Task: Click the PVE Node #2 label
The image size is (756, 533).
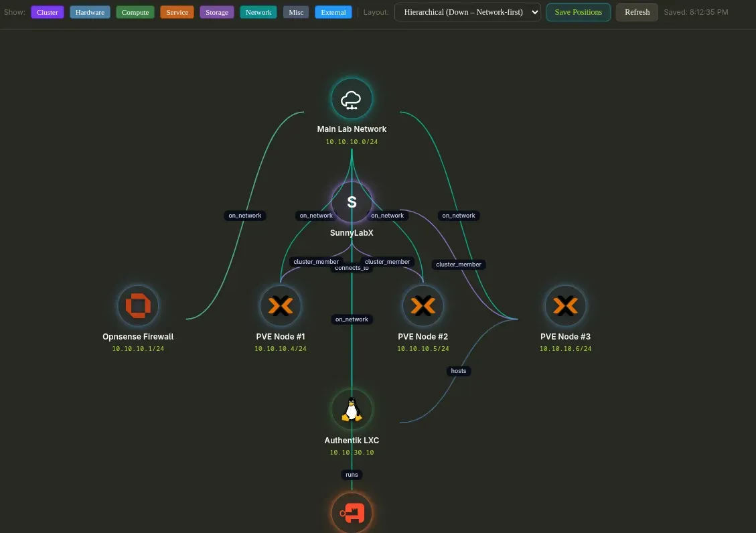Action: (x=423, y=336)
